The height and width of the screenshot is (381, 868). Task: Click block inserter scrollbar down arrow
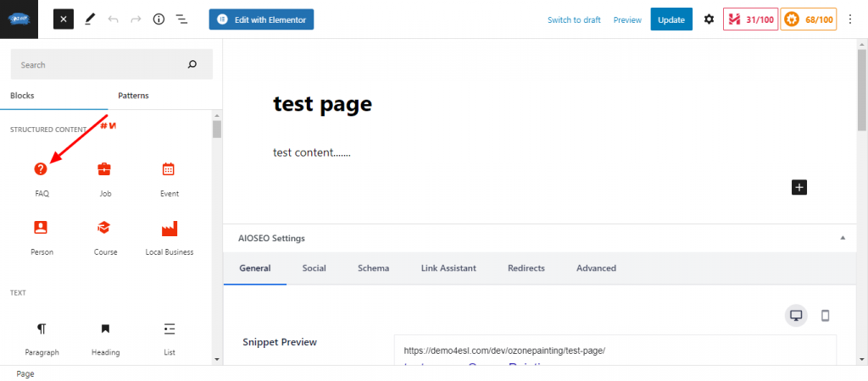217,360
